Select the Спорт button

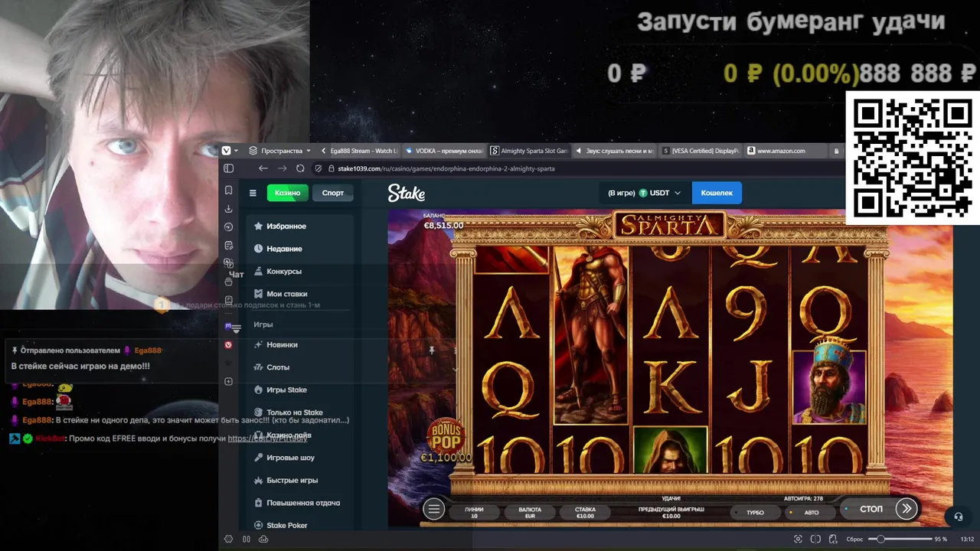[333, 193]
